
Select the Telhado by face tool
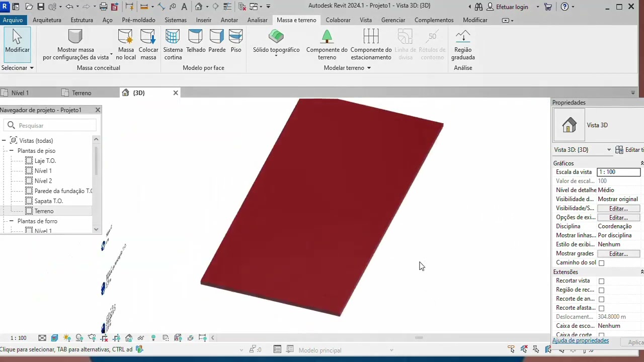(x=196, y=41)
